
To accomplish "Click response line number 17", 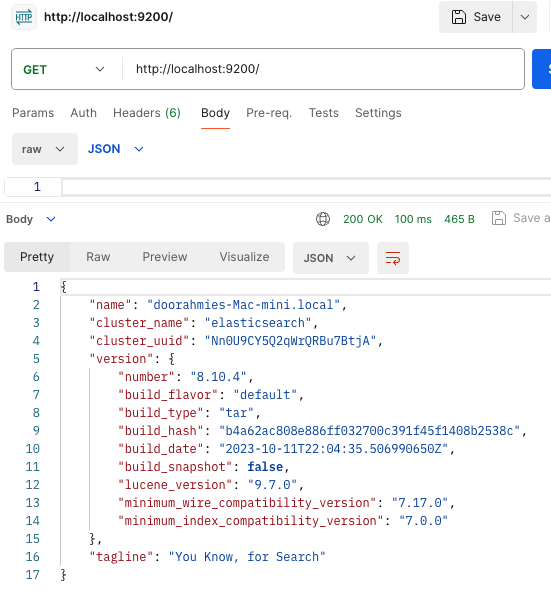I will coord(32,575).
